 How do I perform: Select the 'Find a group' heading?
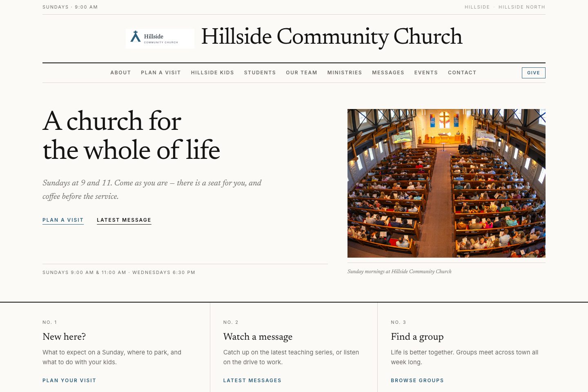[x=417, y=337]
